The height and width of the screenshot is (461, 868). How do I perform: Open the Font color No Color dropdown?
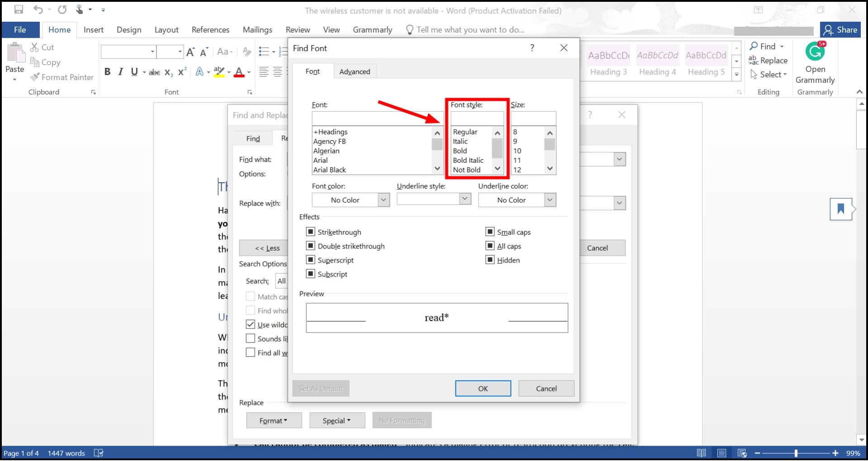click(x=383, y=200)
